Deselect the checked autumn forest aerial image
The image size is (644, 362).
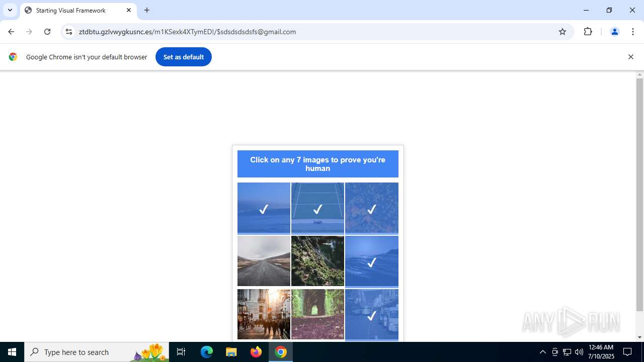[x=371, y=208]
